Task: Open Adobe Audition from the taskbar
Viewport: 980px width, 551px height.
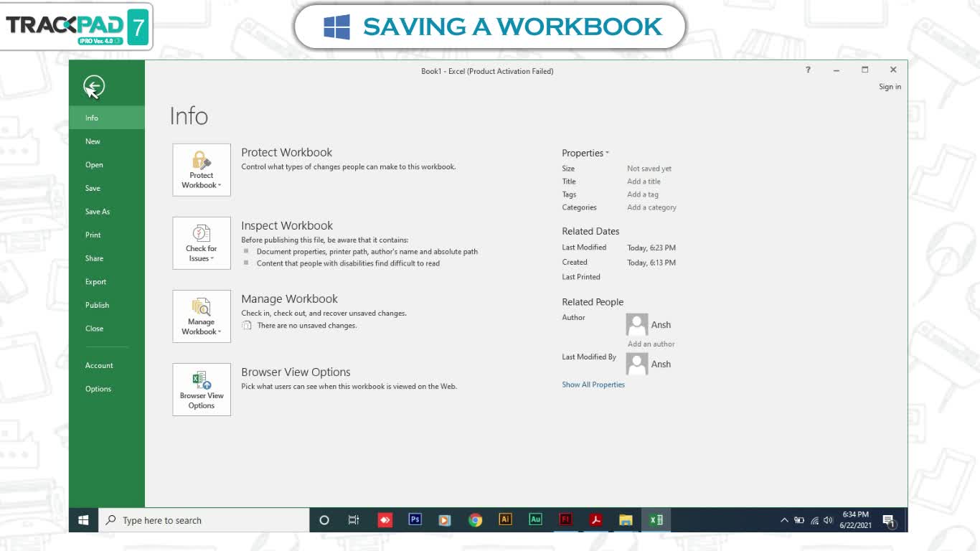Action: [x=535, y=520]
